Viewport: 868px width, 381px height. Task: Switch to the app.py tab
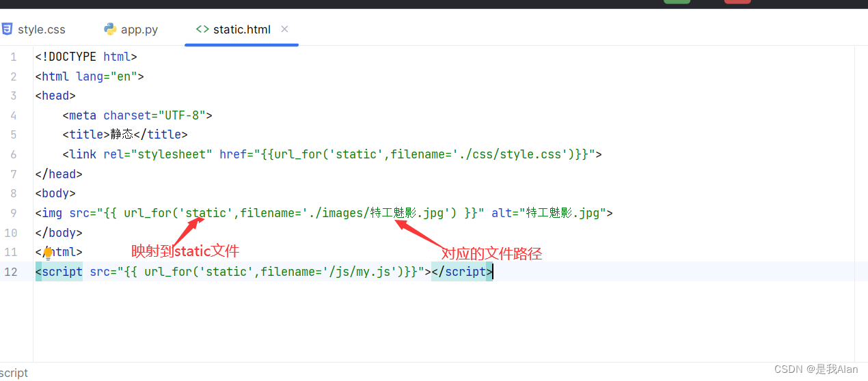tap(131, 29)
